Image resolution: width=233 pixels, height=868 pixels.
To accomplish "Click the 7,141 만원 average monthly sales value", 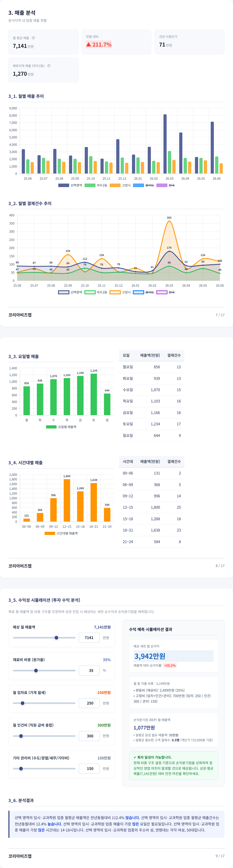I will 23,46.
